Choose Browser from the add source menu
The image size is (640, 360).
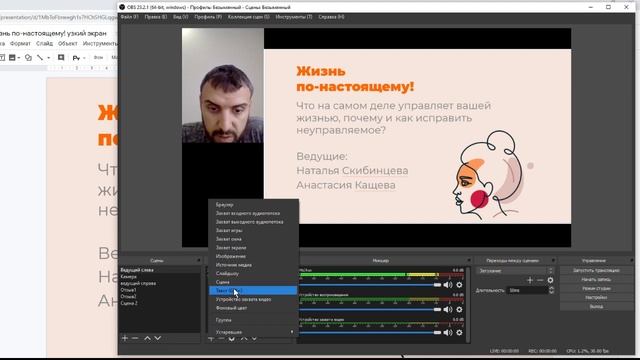254,204
